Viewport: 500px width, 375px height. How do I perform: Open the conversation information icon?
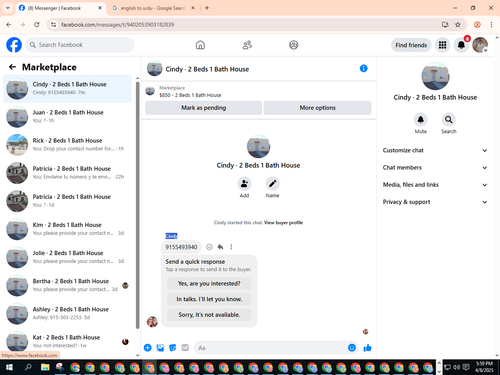(x=363, y=68)
